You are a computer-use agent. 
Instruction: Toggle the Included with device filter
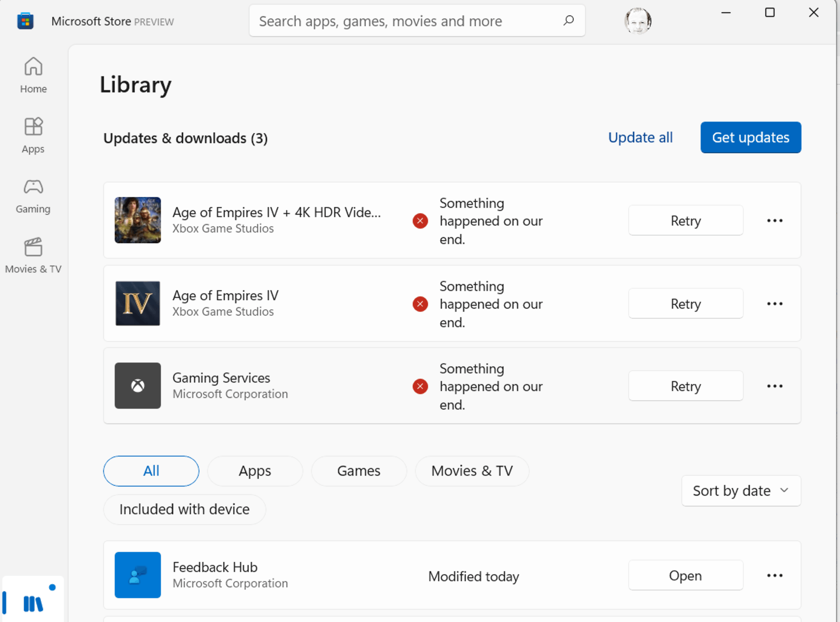pos(184,509)
